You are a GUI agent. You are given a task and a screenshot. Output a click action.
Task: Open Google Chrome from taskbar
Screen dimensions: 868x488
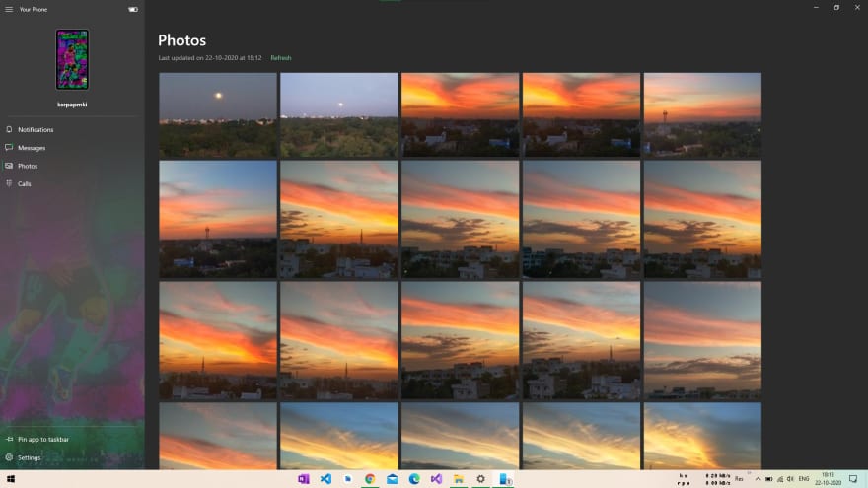370,479
